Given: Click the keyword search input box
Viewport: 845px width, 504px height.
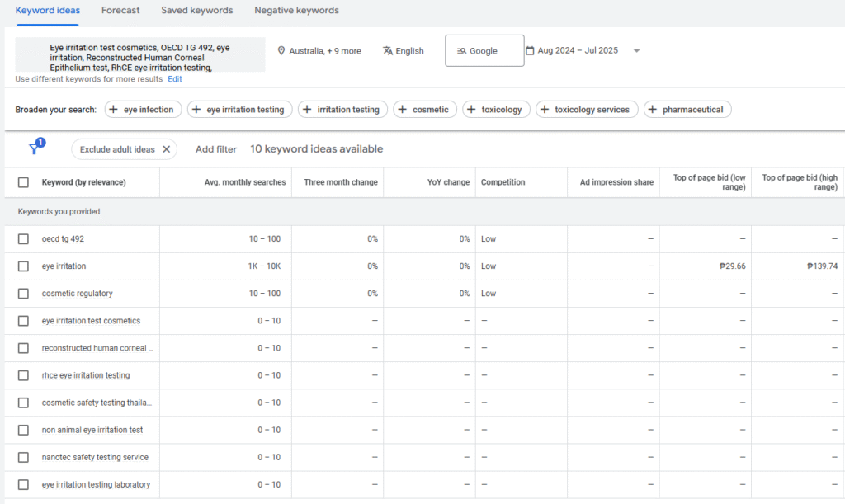Looking at the screenshot, I should pos(140,54).
